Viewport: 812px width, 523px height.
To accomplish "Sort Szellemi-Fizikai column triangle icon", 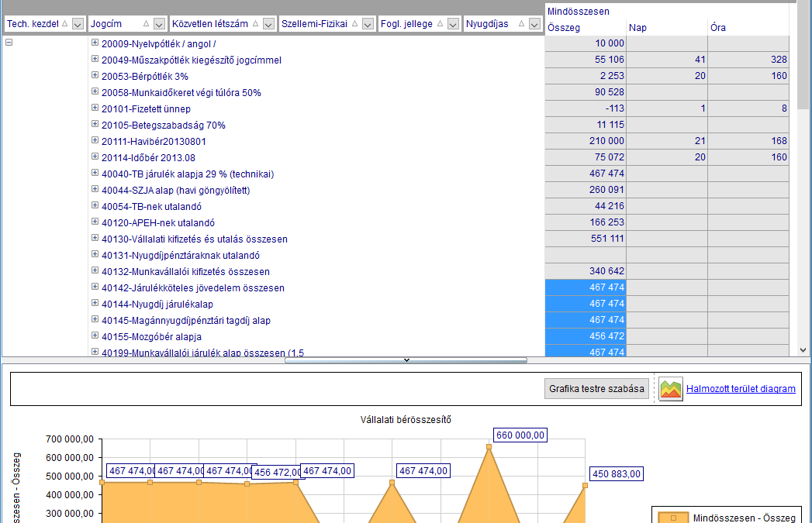I will click(x=354, y=24).
